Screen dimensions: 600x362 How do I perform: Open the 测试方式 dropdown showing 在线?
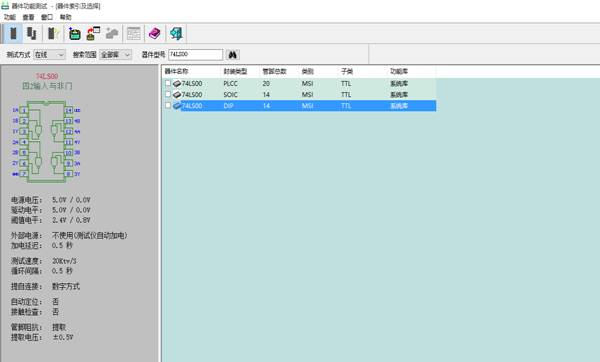coord(49,55)
